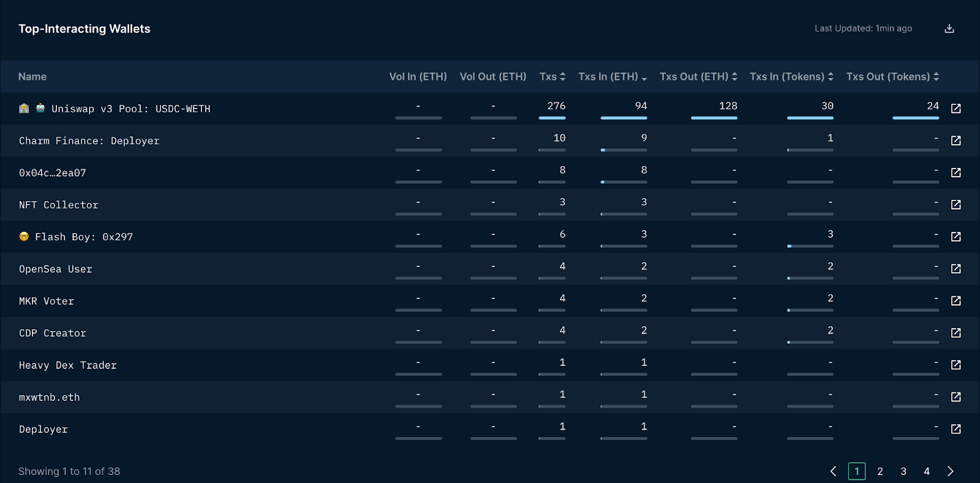This screenshot has width=980, height=483.
Task: Click the Vol Out (ETH) column header
Action: click(493, 77)
